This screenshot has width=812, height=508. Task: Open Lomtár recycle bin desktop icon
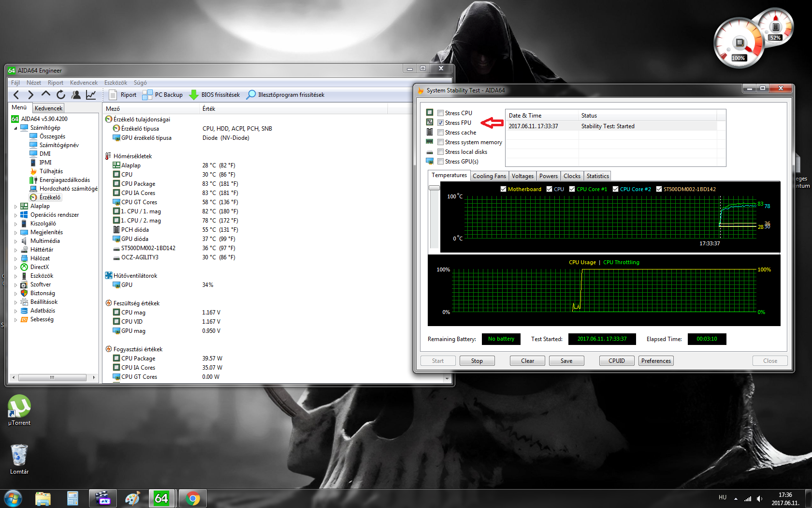point(19,460)
